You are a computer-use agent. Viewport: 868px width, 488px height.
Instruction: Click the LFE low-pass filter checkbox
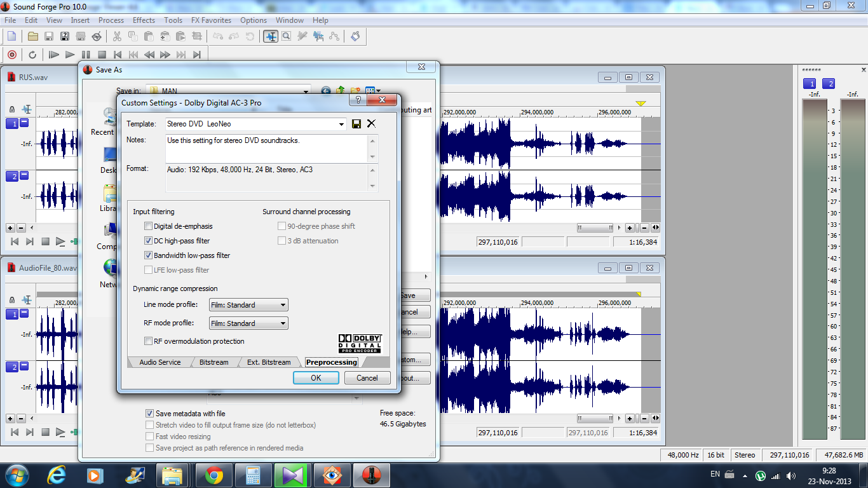point(149,270)
